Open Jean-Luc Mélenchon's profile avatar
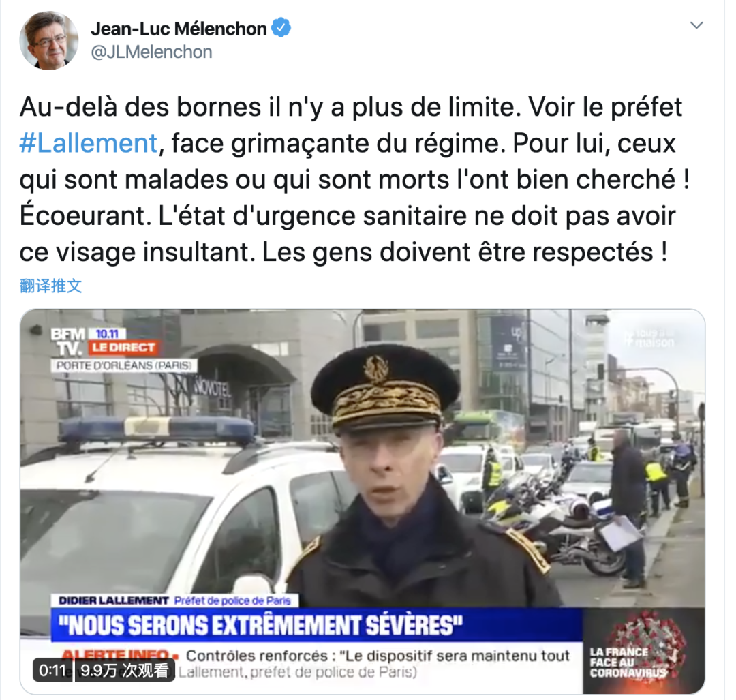The height and width of the screenshot is (700, 736). point(49,40)
